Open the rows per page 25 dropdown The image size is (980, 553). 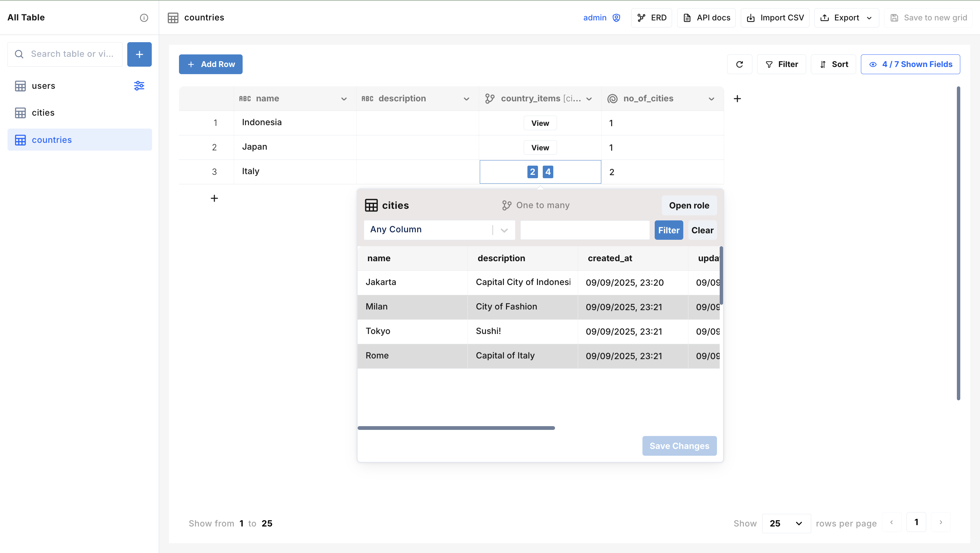tap(786, 523)
